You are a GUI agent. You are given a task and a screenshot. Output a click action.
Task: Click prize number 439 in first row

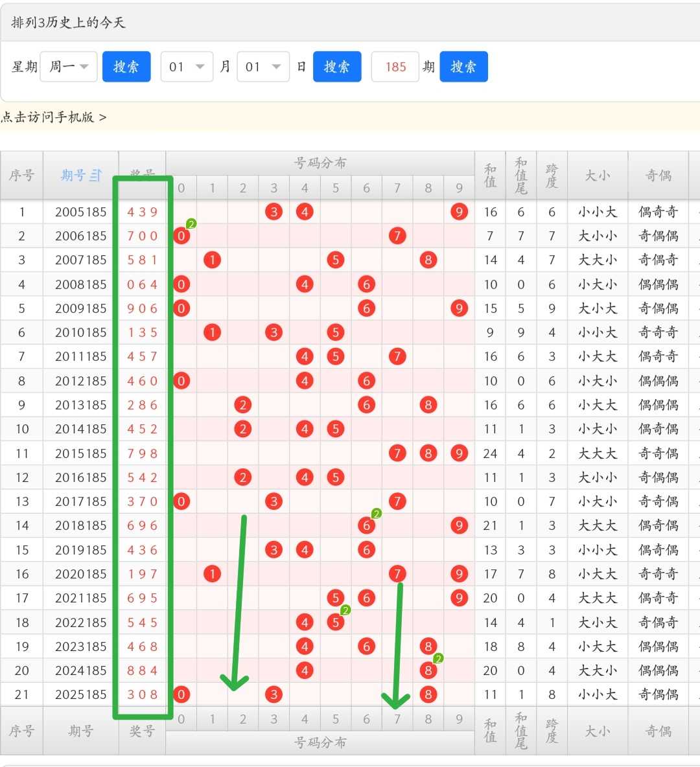coord(143,212)
